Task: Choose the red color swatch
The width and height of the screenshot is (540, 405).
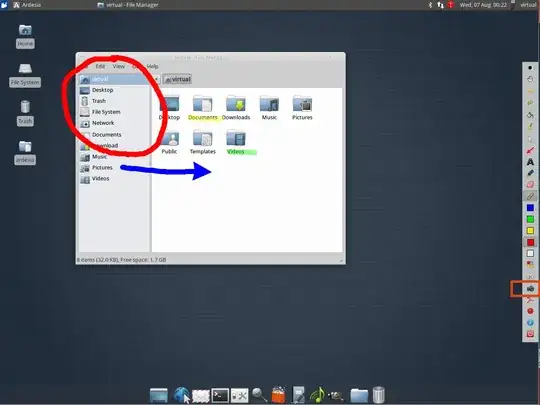Action: point(530,242)
